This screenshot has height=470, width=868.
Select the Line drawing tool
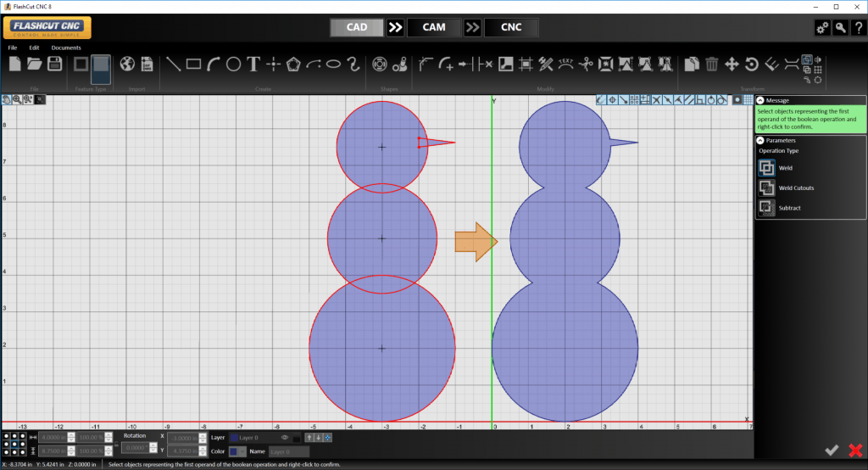pos(173,64)
